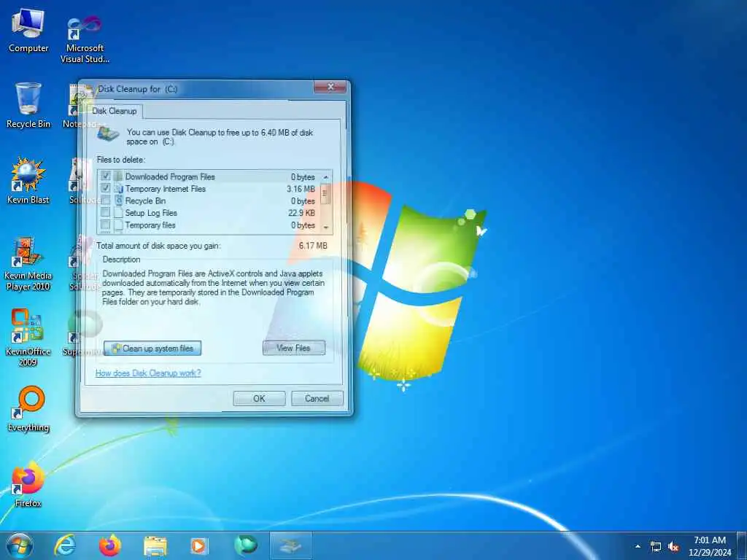747x560 pixels.
Task: Close the Disk Cleanup dialog window
Action: [330, 87]
